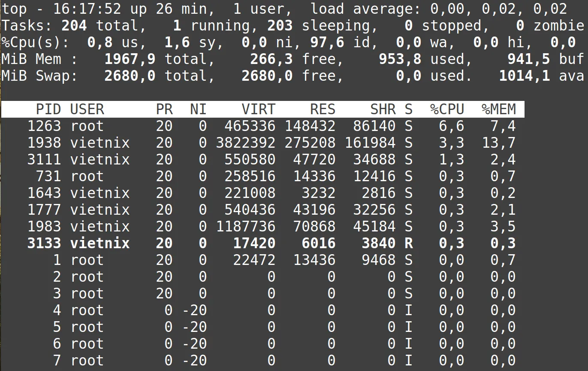Select the process row with PID 1263
The image size is (588, 371).
[x=44, y=126]
